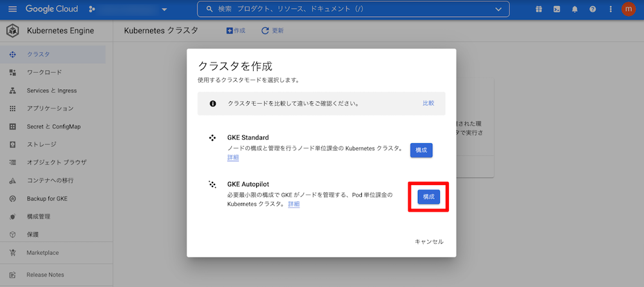Click the アプリケーション grid icon

12,108
